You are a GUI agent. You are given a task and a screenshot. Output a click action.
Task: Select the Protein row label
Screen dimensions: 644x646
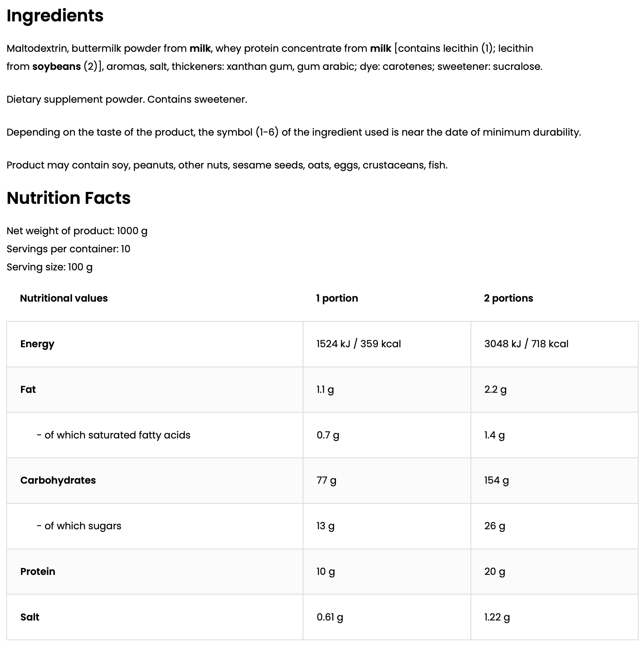[37, 572]
